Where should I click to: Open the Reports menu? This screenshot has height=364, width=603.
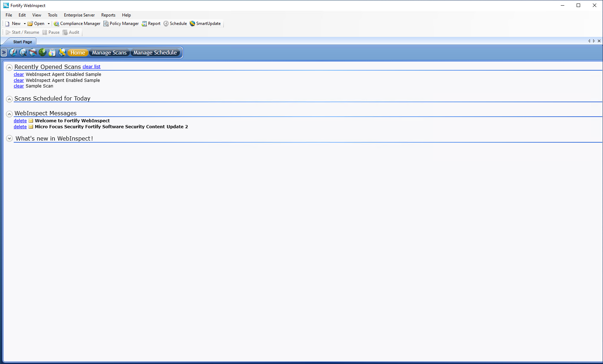108,15
